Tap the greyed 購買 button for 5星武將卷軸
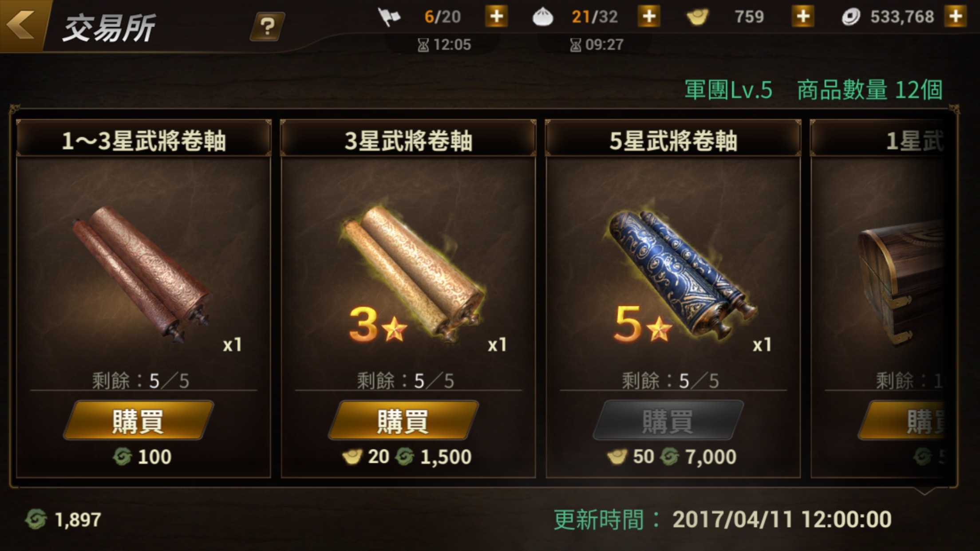Viewport: 980px width, 551px height. point(668,421)
